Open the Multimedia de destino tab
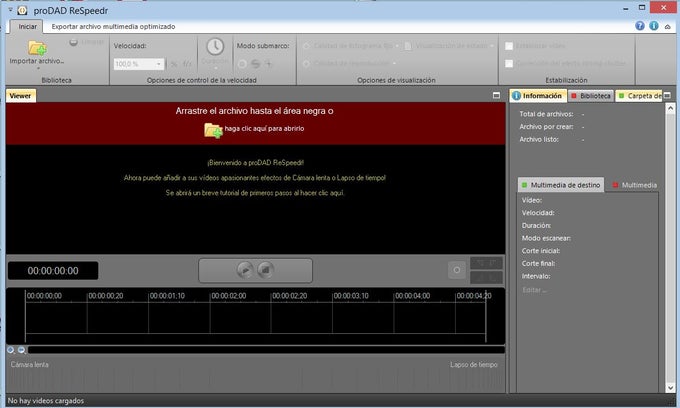The width and height of the screenshot is (680, 408). click(x=561, y=185)
